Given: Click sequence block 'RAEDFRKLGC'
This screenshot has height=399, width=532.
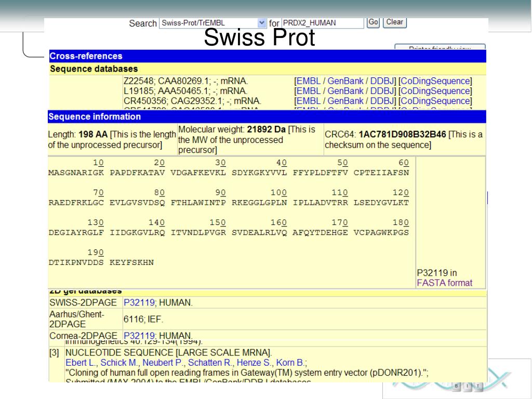Looking at the screenshot, I should click(x=76, y=203).
